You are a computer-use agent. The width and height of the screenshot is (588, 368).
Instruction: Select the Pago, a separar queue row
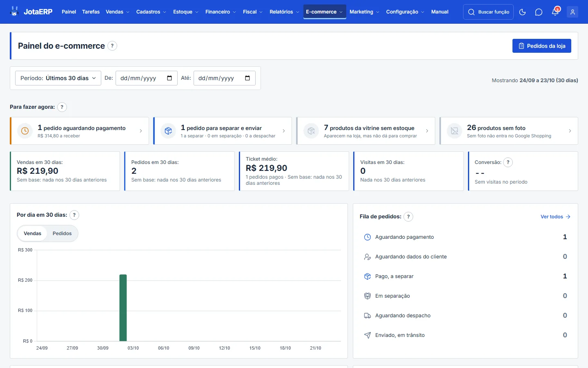coord(465,276)
